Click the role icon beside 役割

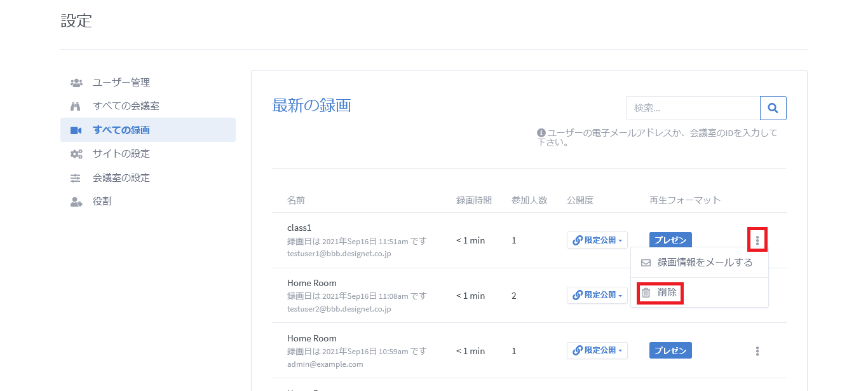pyautogui.click(x=76, y=202)
